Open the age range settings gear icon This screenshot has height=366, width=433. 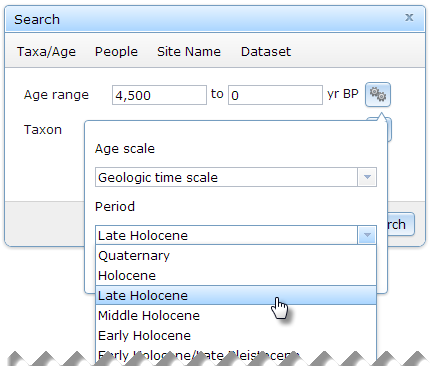[x=378, y=95]
